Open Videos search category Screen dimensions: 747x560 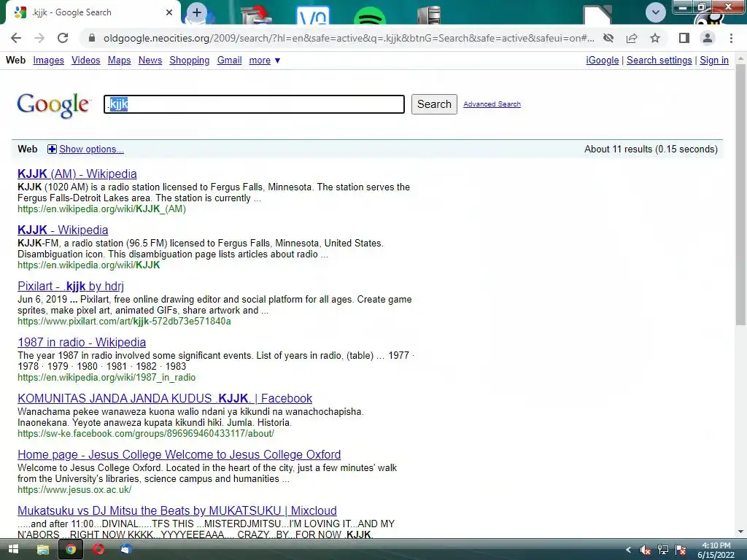(86, 61)
